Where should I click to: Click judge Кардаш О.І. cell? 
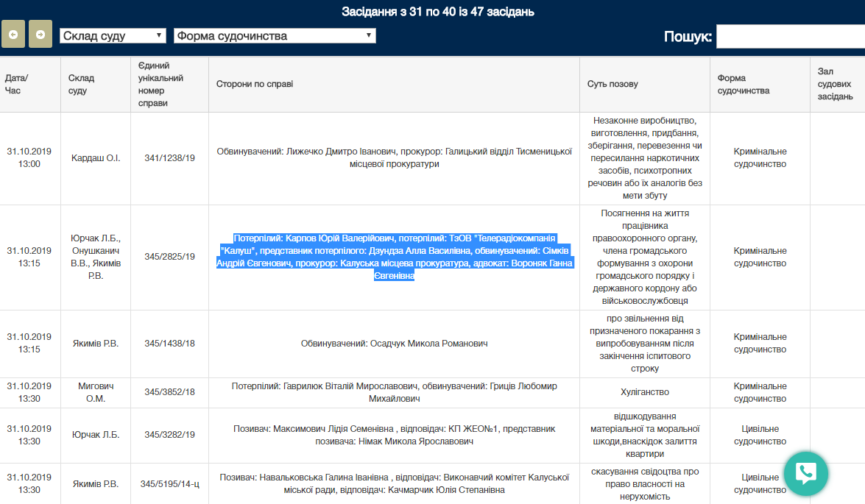point(96,158)
